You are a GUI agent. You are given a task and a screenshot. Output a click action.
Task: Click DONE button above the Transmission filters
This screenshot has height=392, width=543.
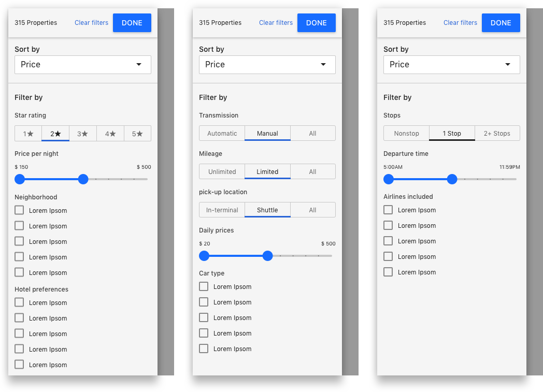click(x=316, y=23)
